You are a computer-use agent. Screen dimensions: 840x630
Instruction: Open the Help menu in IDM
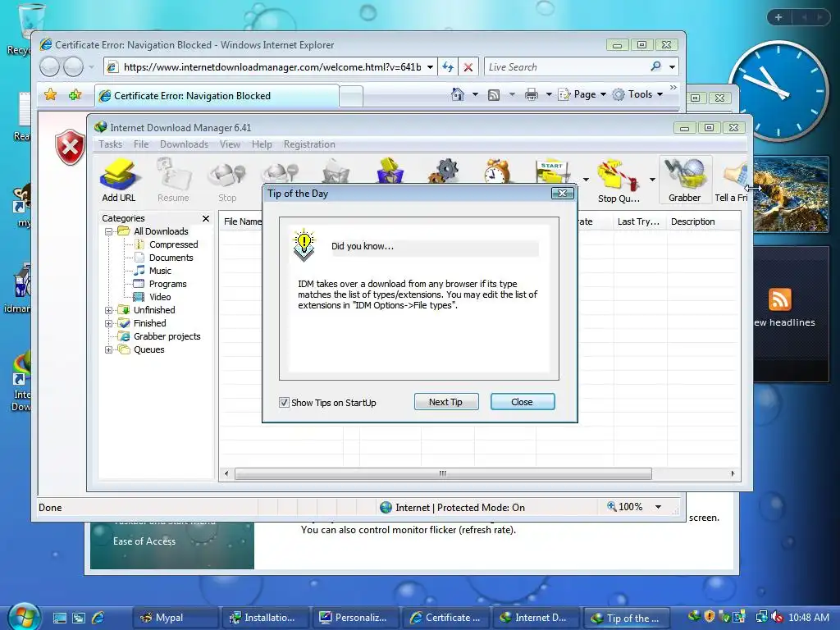(x=262, y=144)
